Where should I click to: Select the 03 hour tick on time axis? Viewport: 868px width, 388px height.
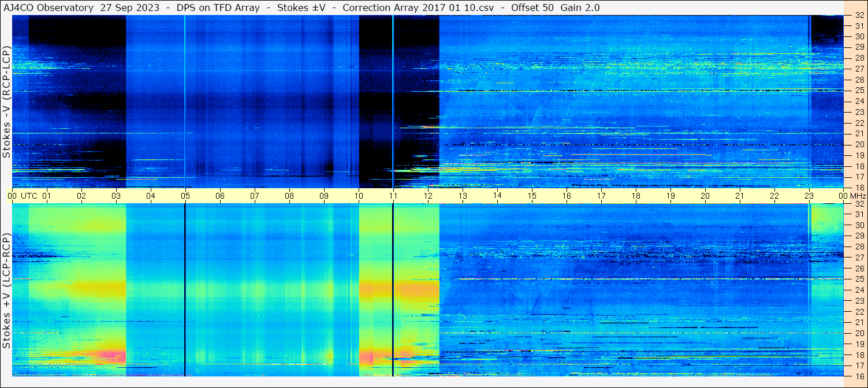point(116,196)
